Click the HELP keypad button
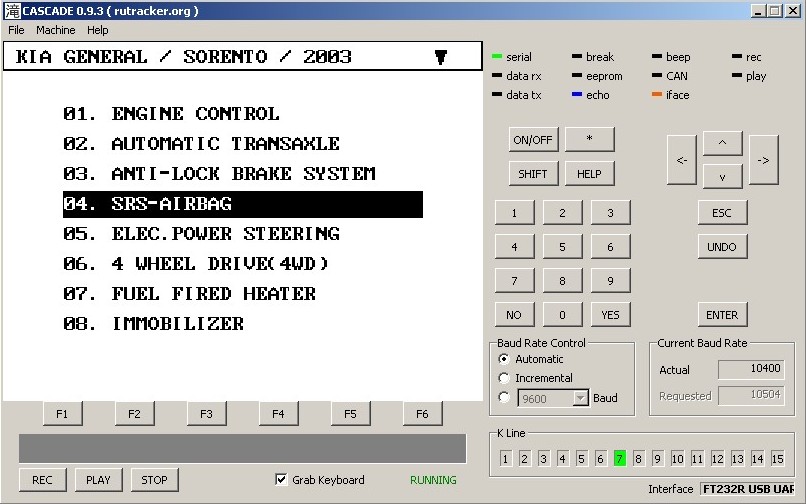 589,174
